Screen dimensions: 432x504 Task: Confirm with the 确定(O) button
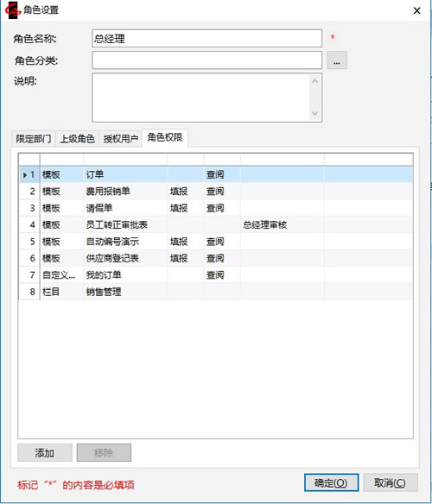(x=331, y=482)
